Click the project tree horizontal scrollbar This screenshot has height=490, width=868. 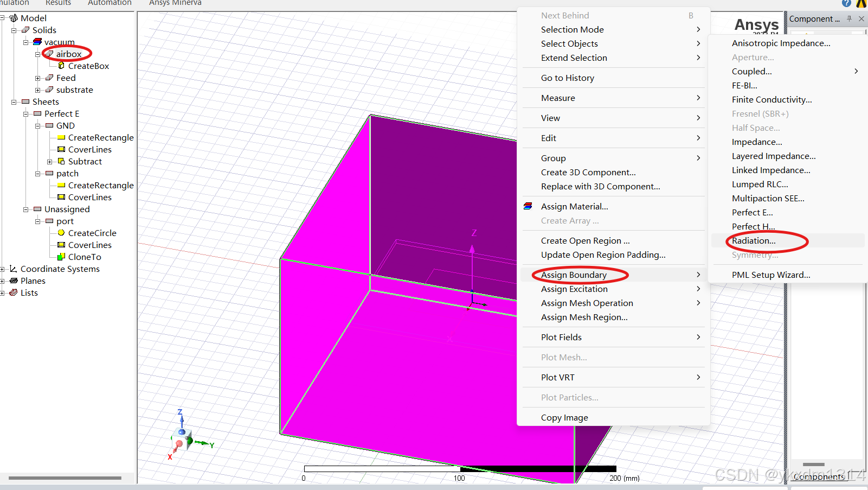click(65, 478)
